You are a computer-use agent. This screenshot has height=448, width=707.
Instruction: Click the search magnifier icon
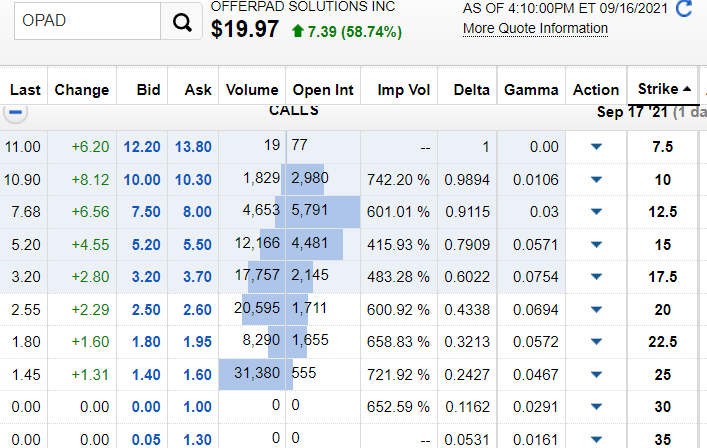[x=182, y=21]
